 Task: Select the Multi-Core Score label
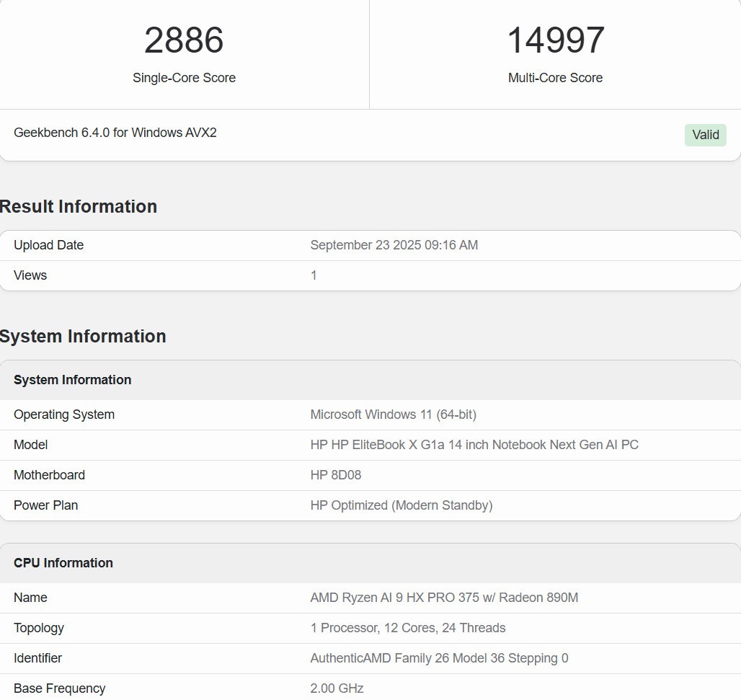555,78
